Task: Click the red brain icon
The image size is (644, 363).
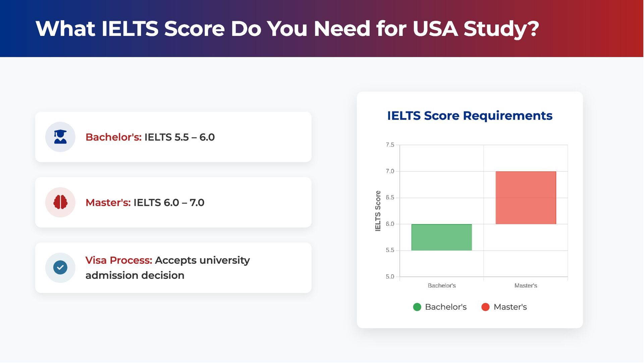Action: [x=60, y=202]
